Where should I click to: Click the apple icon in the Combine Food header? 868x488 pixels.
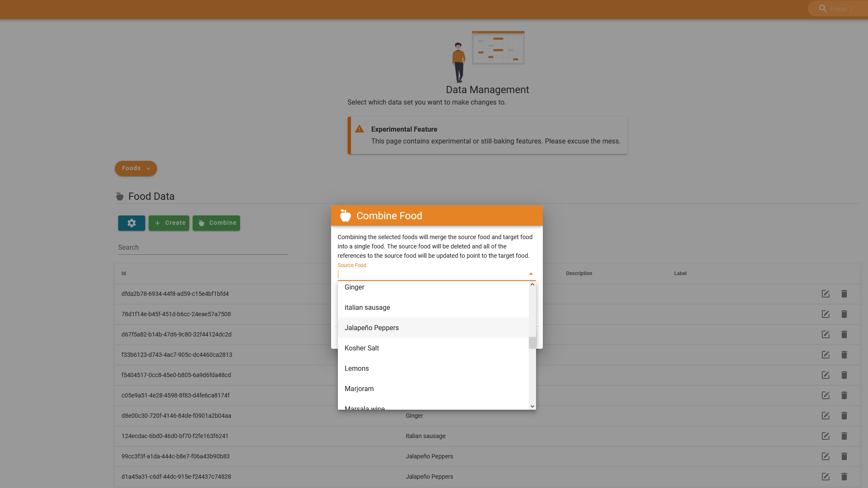click(x=345, y=215)
